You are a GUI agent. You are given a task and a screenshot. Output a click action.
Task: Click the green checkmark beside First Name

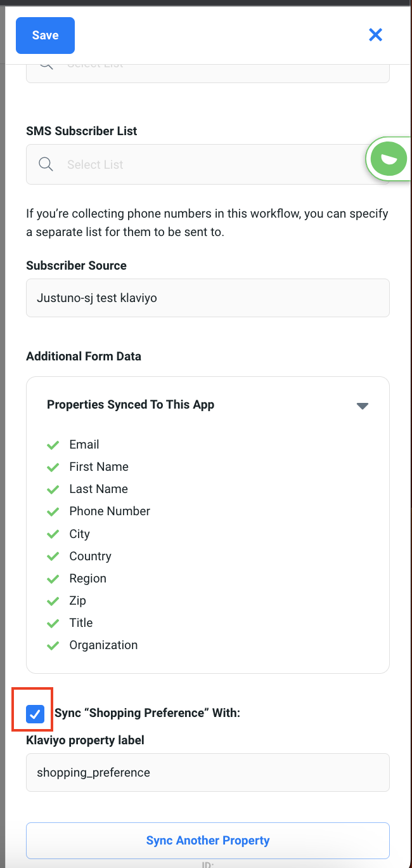click(x=53, y=467)
